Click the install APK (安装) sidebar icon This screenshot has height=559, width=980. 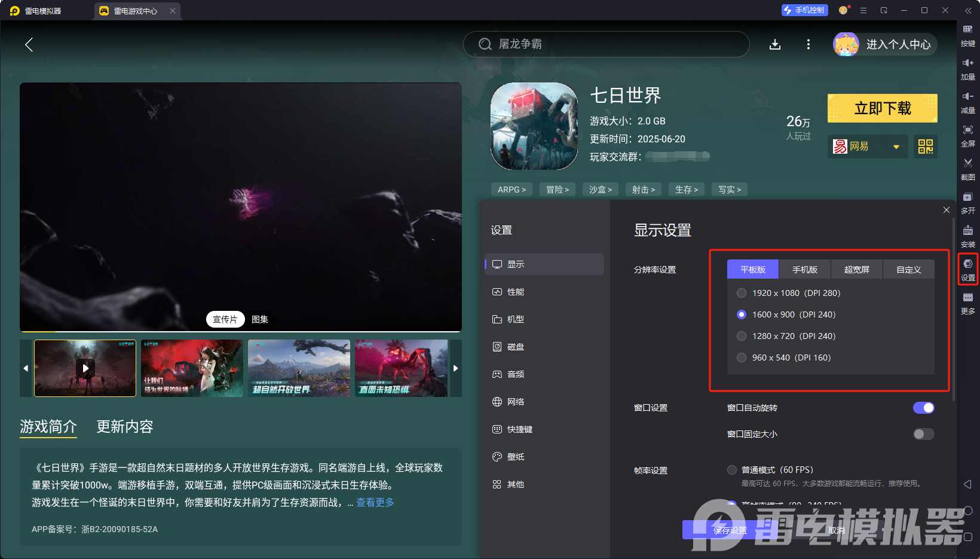tap(967, 231)
